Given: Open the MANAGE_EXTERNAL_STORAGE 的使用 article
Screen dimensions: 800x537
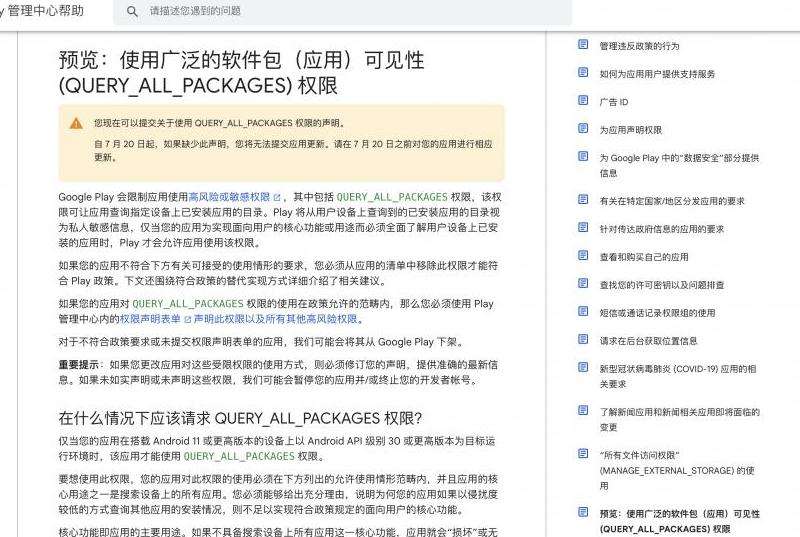Looking at the screenshot, I should click(x=677, y=471).
